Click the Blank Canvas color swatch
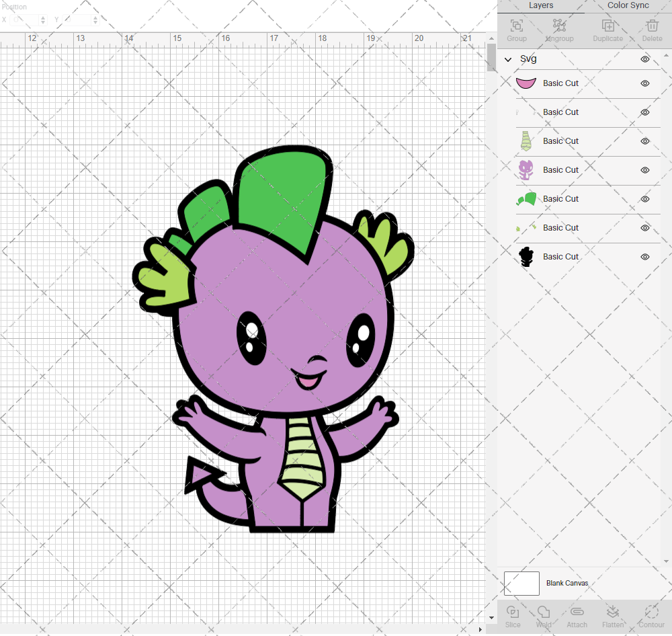This screenshot has width=672, height=636. pos(521,583)
